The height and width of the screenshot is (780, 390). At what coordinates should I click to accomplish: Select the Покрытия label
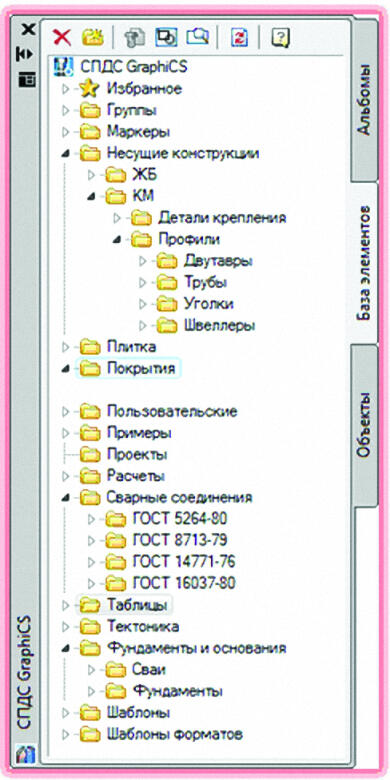(x=141, y=369)
